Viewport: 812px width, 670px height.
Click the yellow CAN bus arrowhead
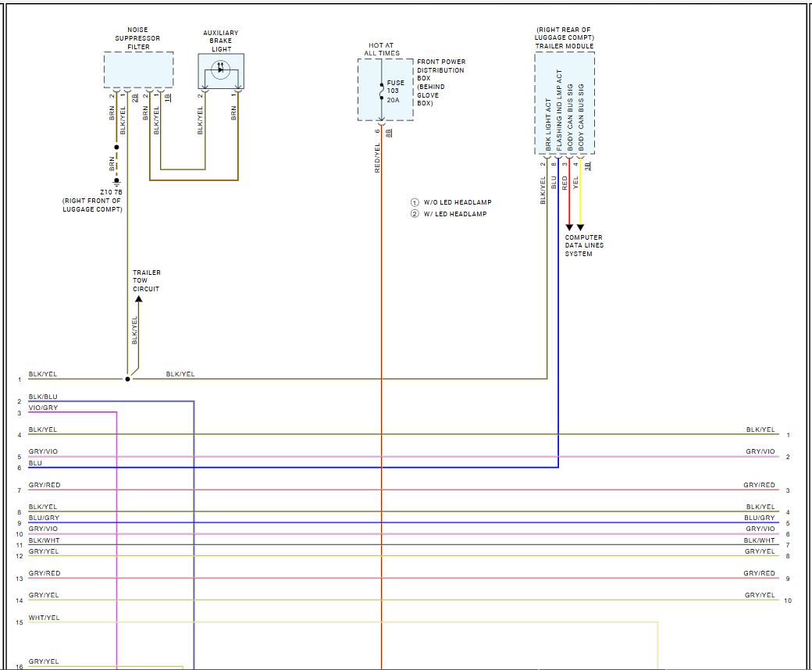(x=580, y=226)
